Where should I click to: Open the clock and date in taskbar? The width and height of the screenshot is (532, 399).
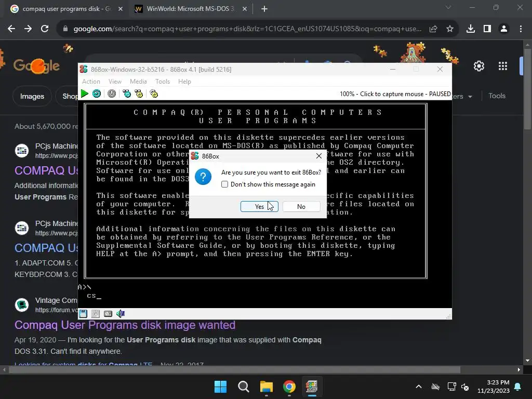(x=494, y=387)
